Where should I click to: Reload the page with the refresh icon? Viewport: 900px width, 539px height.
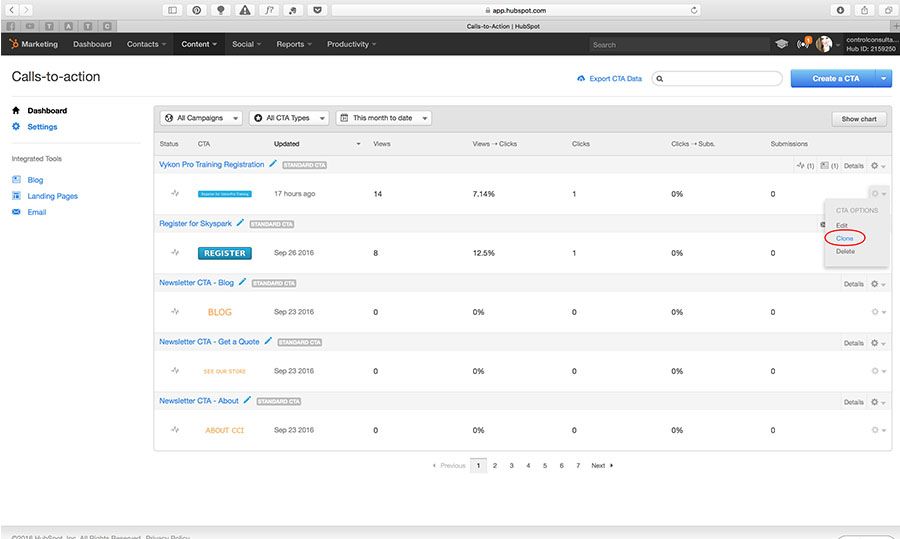pos(694,10)
